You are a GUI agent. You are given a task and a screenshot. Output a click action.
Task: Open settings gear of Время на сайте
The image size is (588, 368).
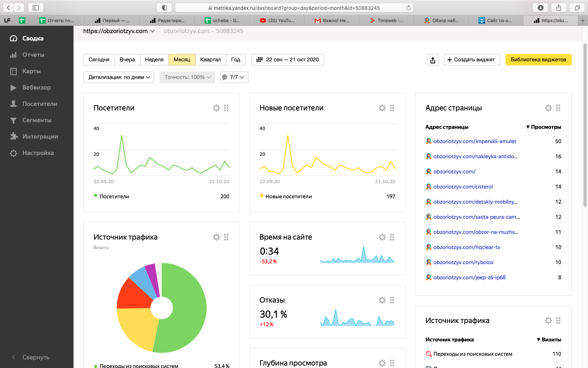tap(382, 237)
